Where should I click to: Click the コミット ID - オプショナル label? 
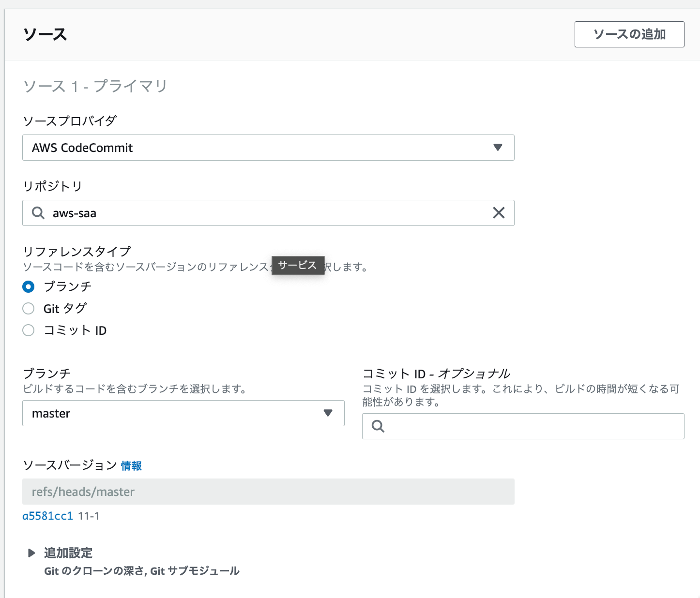[436, 374]
